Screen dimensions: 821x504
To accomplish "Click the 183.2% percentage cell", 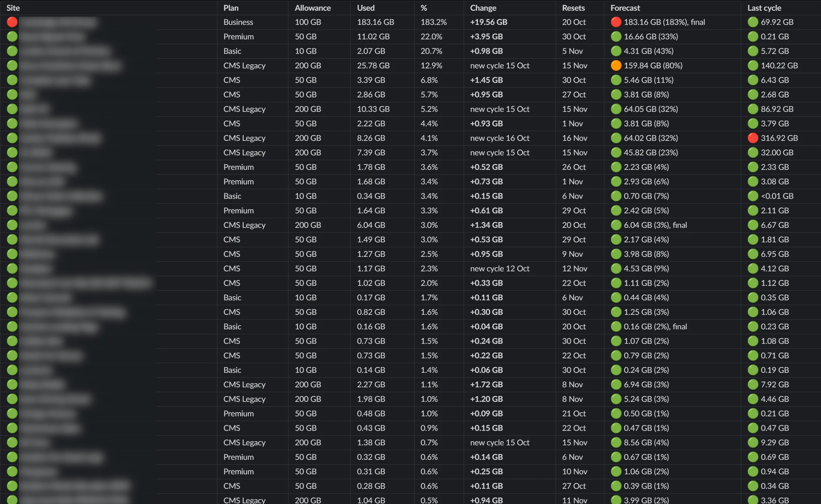I will [434, 22].
